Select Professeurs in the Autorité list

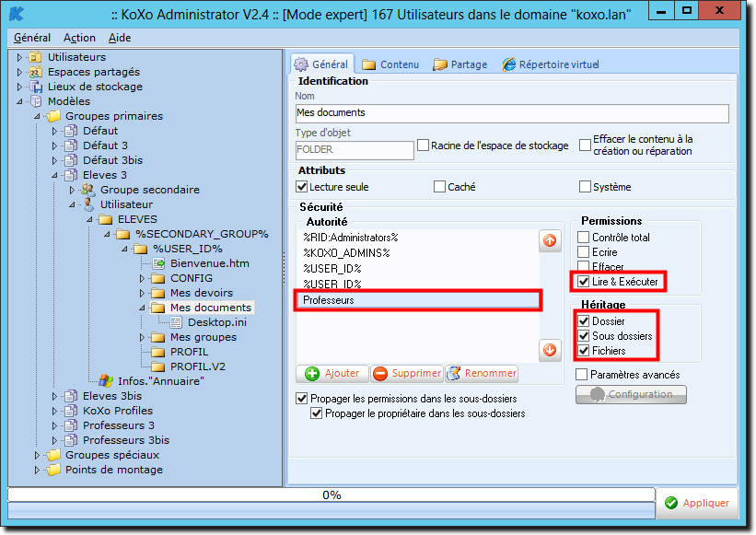coord(418,300)
